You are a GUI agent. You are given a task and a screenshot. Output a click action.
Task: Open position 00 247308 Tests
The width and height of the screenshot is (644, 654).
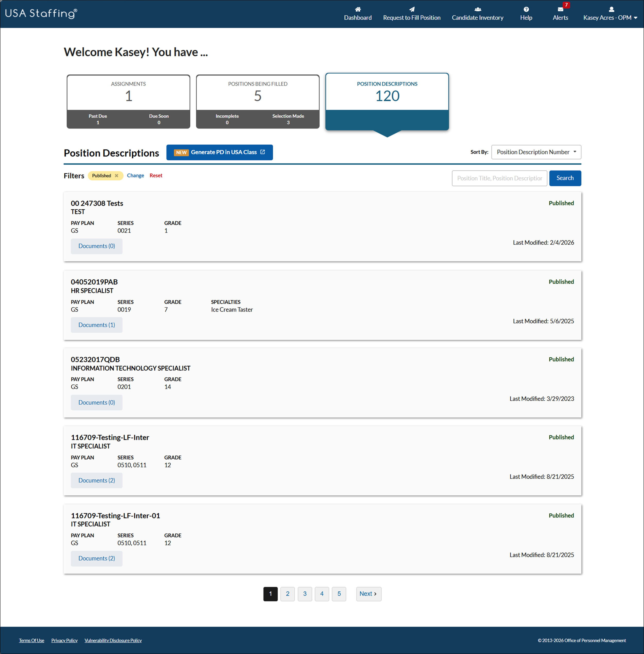coord(97,203)
